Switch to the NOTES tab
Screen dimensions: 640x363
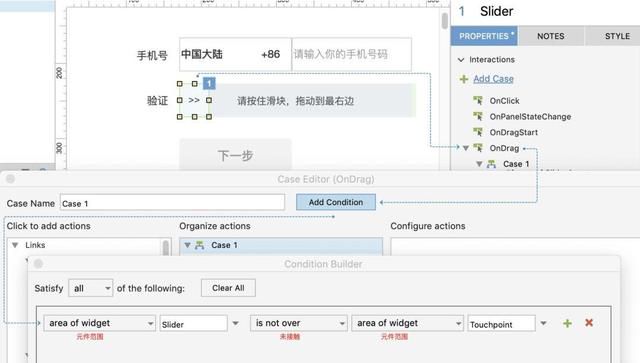551,36
